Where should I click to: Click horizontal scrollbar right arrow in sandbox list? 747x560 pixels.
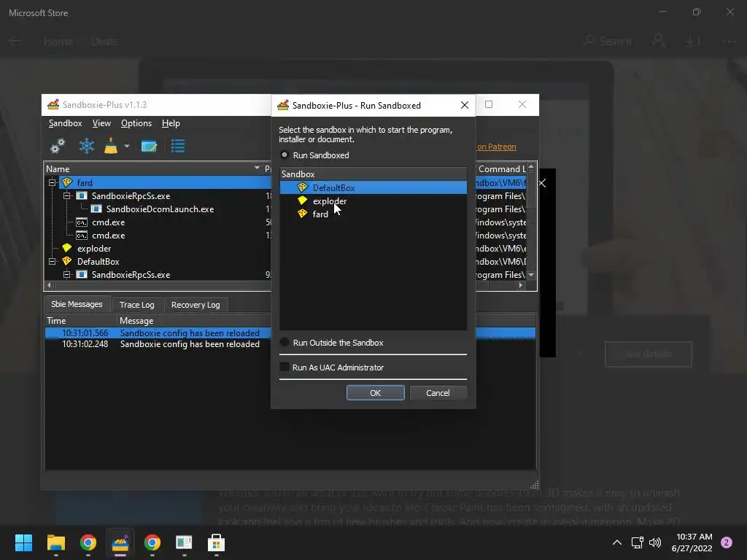click(520, 285)
